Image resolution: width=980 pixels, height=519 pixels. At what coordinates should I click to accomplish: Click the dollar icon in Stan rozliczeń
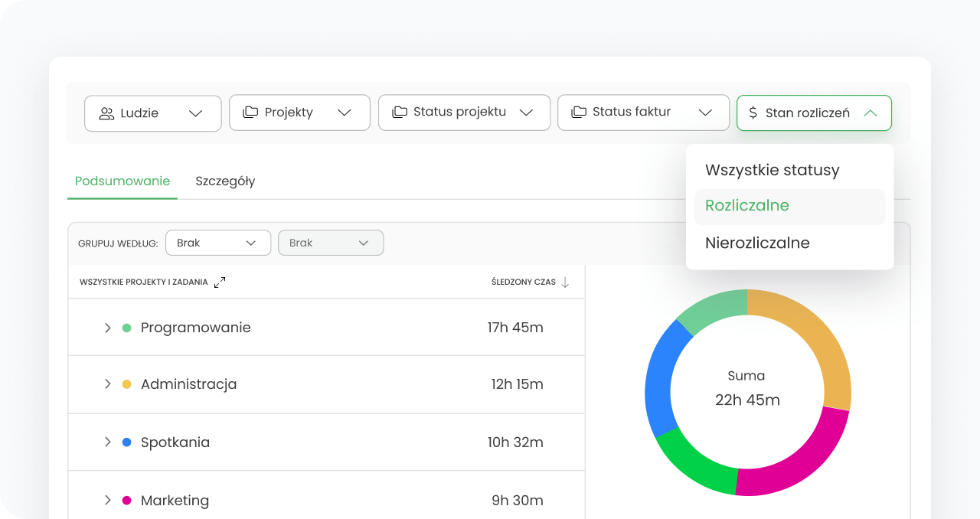point(753,113)
